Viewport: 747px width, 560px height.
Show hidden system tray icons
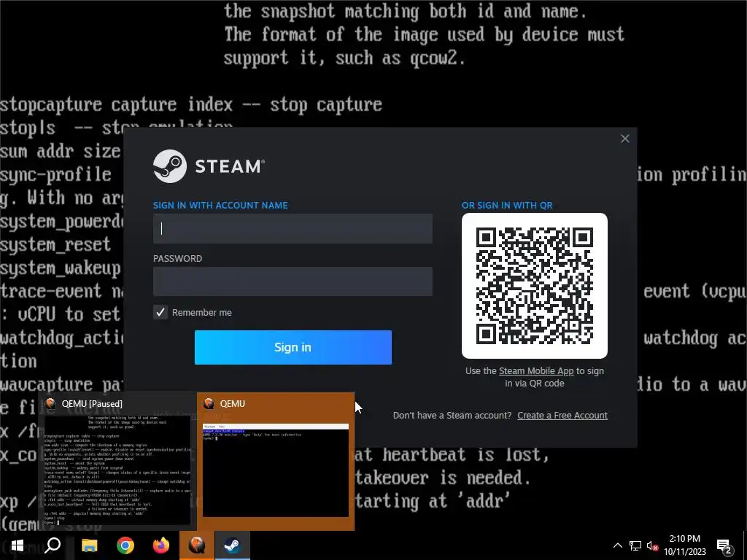pyautogui.click(x=617, y=545)
